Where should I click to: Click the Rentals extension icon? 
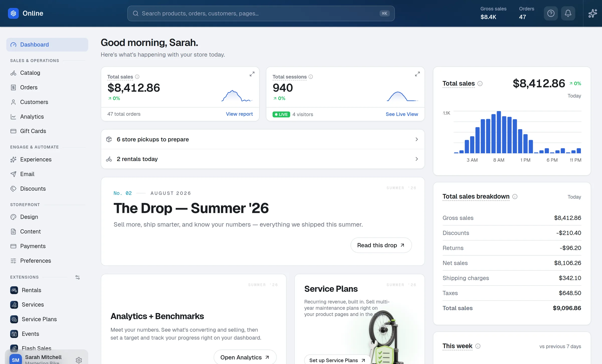[14, 290]
